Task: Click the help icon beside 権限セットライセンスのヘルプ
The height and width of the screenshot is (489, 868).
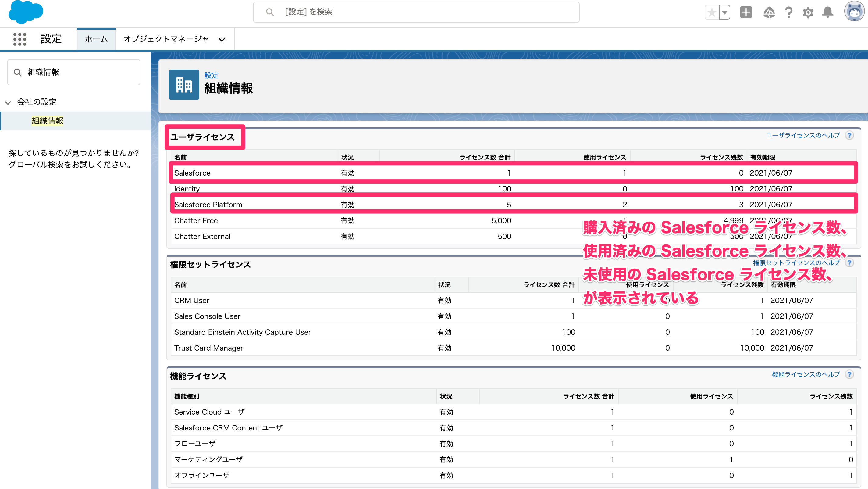Action: pyautogui.click(x=849, y=263)
